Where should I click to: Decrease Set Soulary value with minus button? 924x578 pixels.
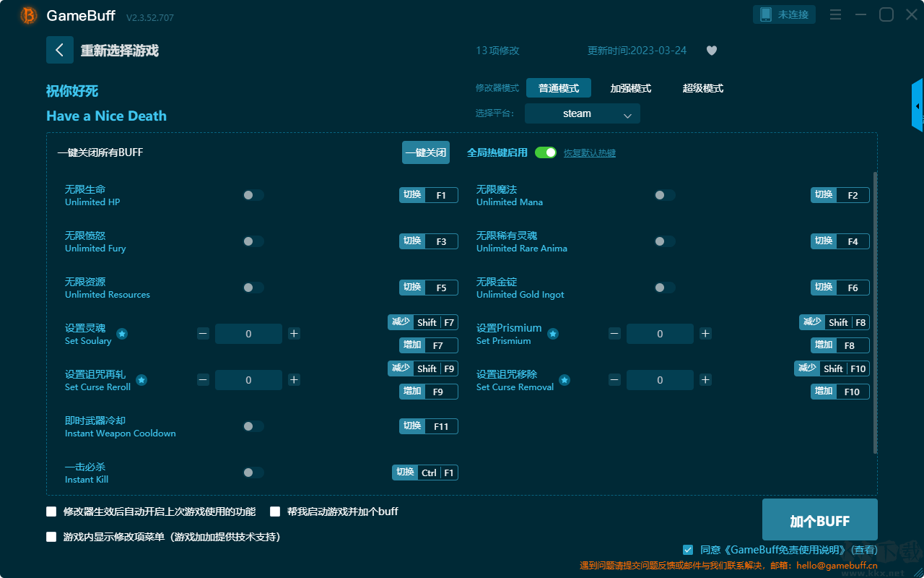coord(203,334)
